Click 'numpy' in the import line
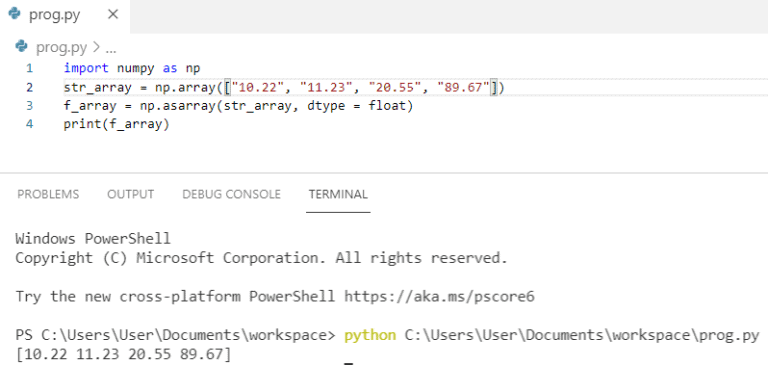 136,69
